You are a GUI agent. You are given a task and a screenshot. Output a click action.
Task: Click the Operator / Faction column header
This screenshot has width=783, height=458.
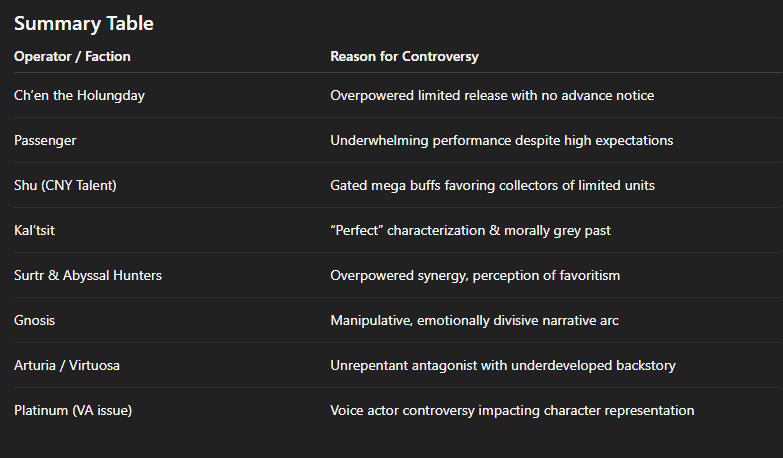pos(72,56)
